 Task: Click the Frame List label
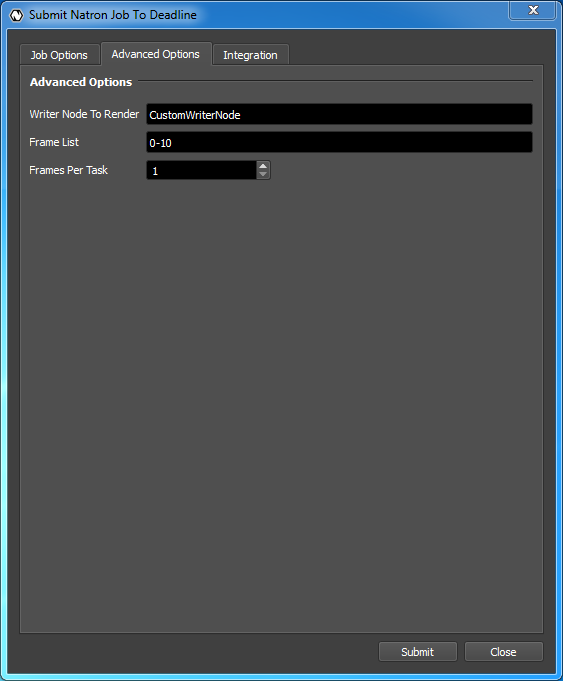click(54, 142)
